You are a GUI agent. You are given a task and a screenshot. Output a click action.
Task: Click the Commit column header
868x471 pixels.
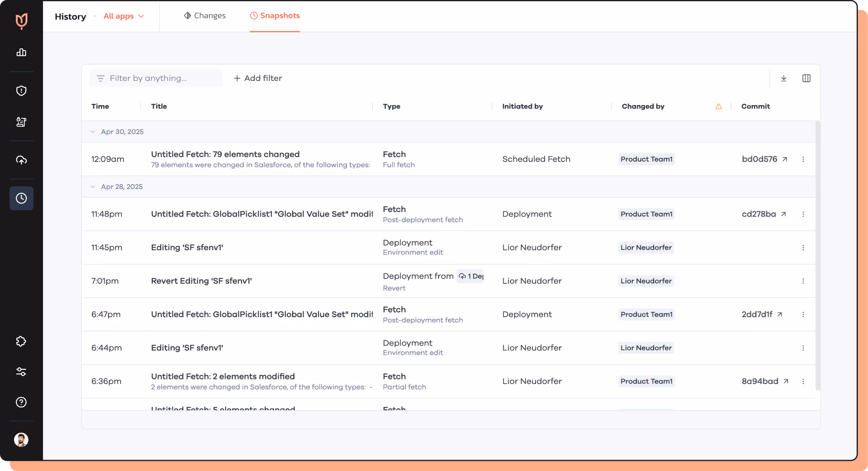tap(755, 106)
